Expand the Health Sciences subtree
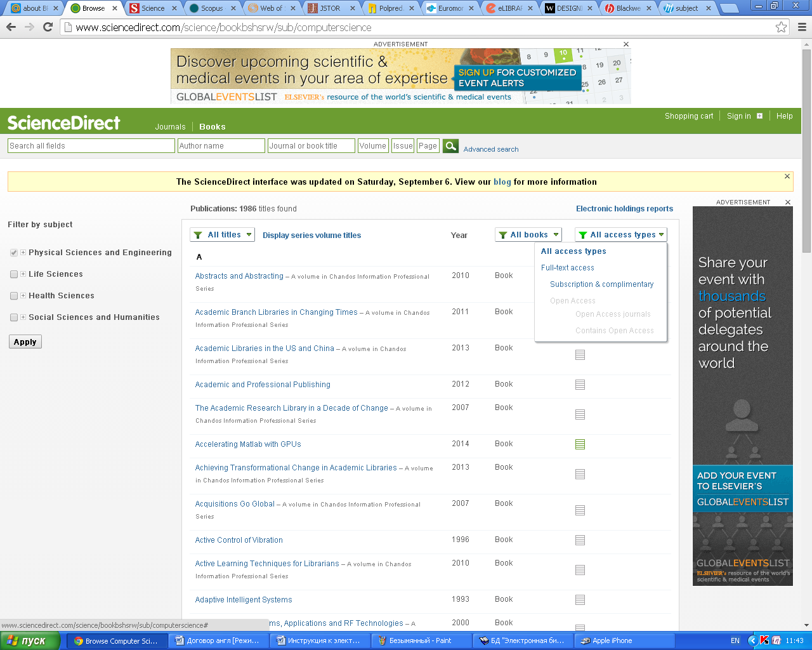The image size is (812, 650). click(23, 296)
